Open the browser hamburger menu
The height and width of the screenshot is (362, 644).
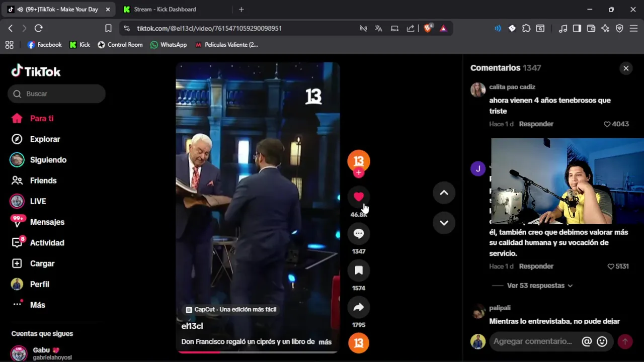click(x=633, y=28)
